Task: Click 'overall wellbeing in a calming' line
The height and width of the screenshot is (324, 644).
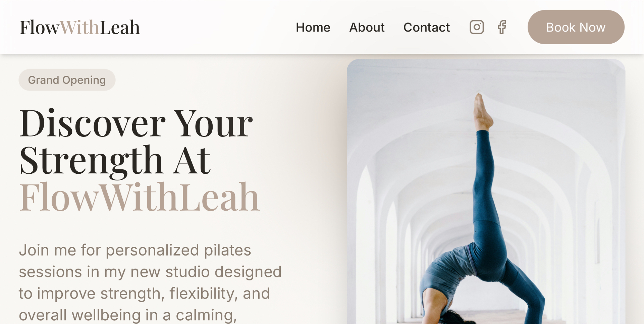Action: click(128, 315)
